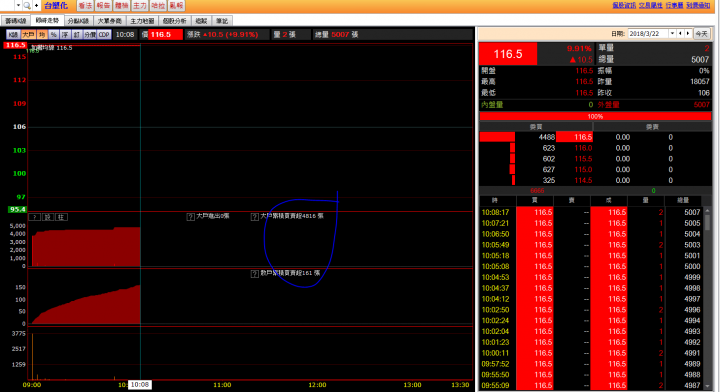This screenshot has width=720, height=392.
Task: Open the magnifier search icon beside stock name
Action: [27, 6]
